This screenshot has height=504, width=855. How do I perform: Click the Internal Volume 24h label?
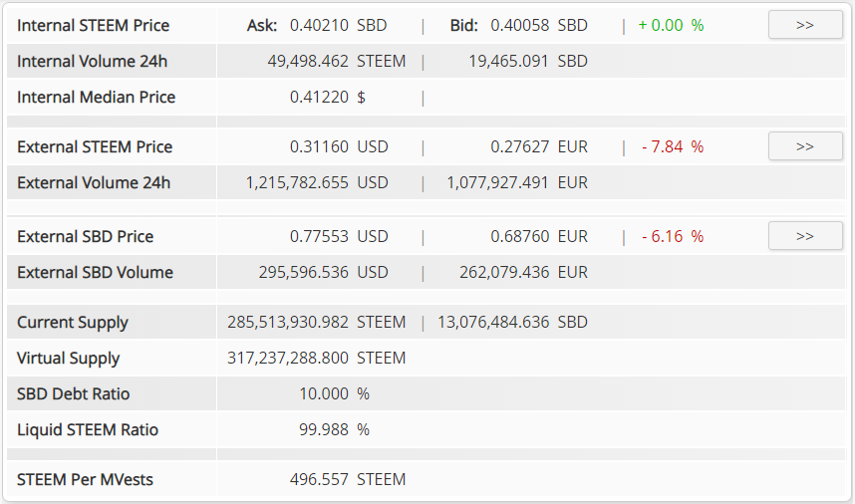click(x=93, y=61)
